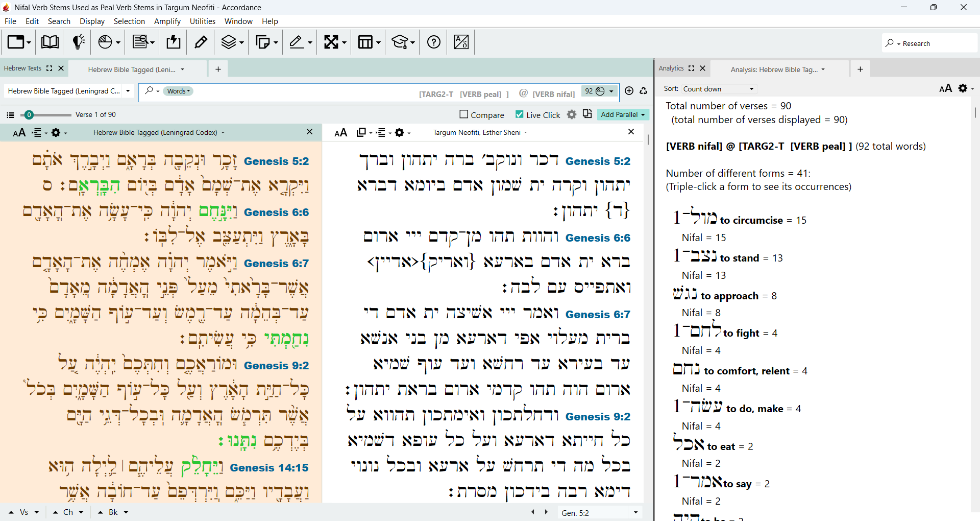Click the pencil edit notes icon
The image size is (980, 521).
(x=201, y=42)
